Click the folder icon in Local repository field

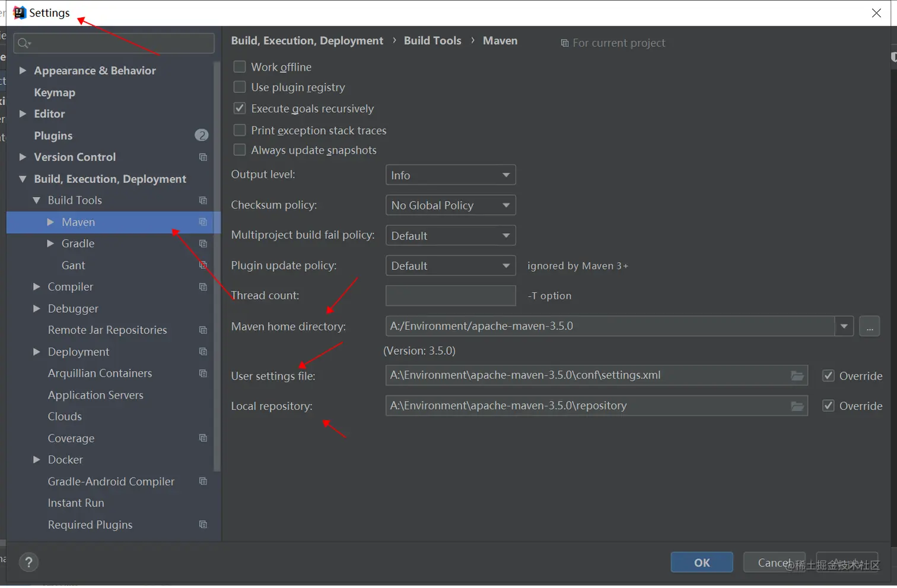797,406
